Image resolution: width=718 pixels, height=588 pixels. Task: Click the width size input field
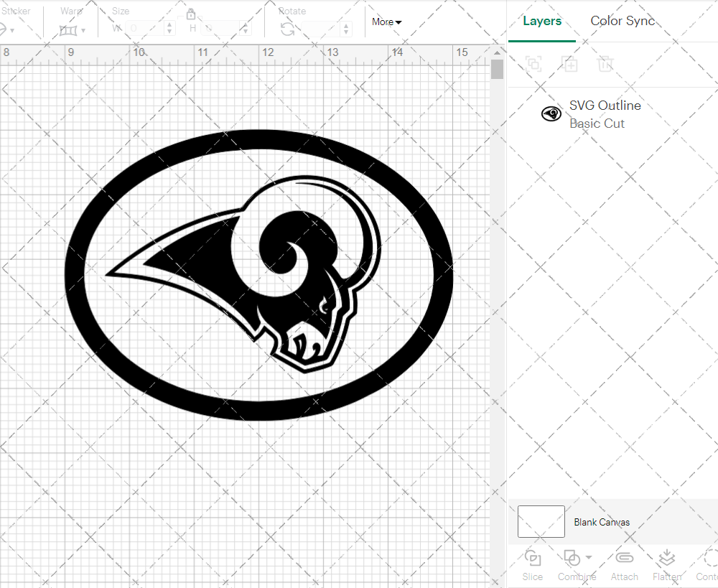(x=145, y=29)
